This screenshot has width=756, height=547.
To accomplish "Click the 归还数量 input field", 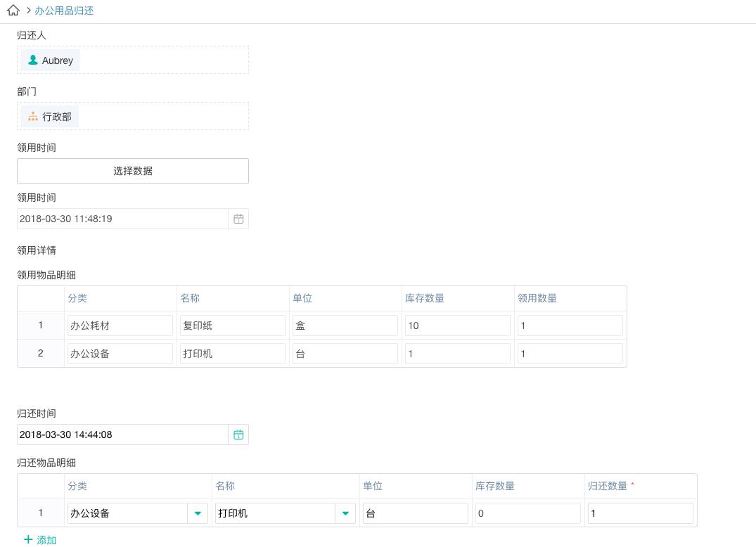I will pyautogui.click(x=640, y=513).
